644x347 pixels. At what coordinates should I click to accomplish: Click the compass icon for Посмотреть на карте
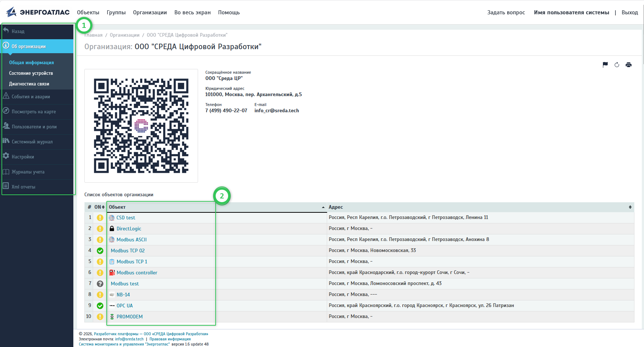(x=6, y=111)
